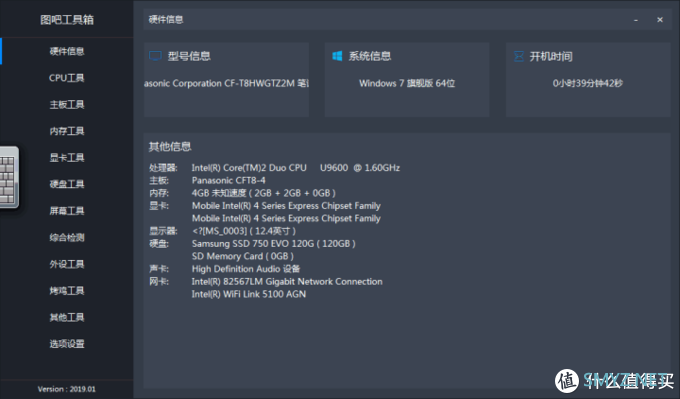The image size is (680, 399).
Task: Select 其他工具 in the sidebar
Action: [67, 317]
